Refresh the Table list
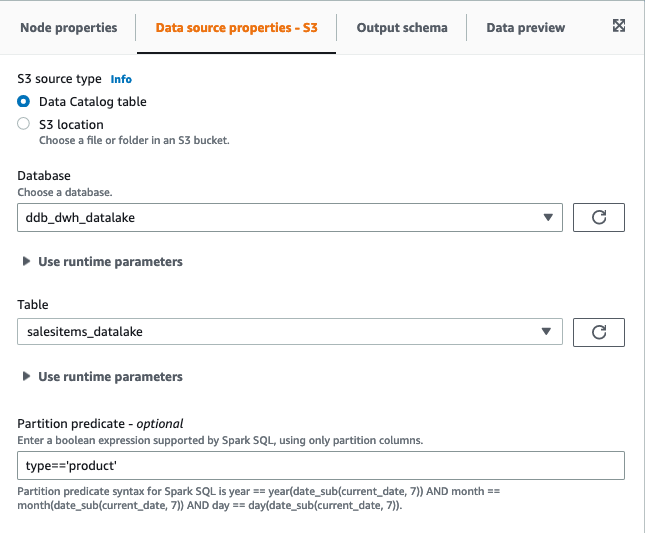Screen dimensions: 645x533 [599, 332]
